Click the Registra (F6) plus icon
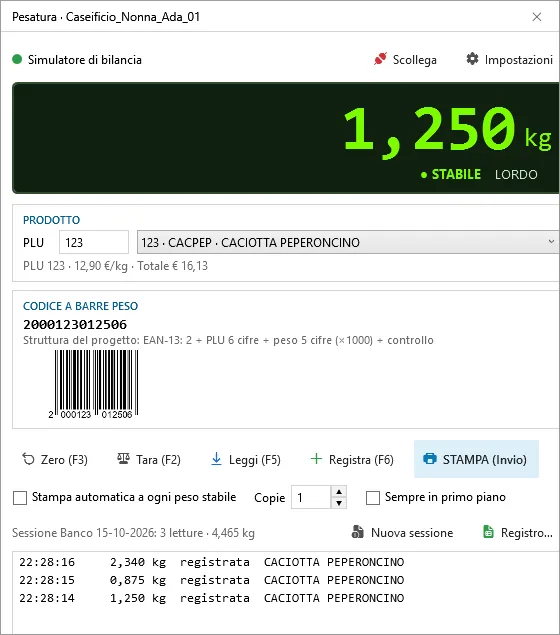 [x=316, y=459]
